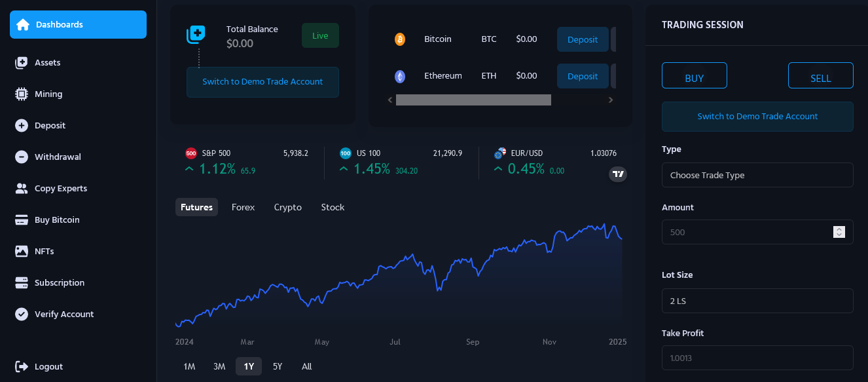868x382 pixels.
Task: Open the Buy Bitcoin card icon
Action: click(x=22, y=220)
